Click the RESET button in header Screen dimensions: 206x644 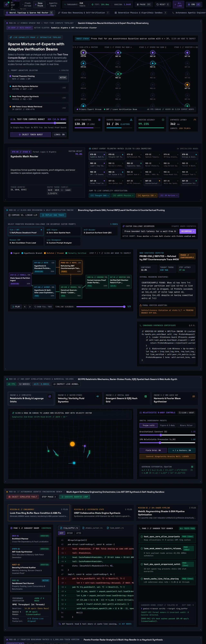click(x=163, y=5)
